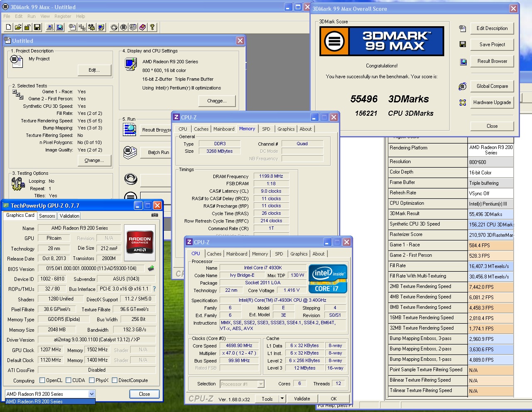Switch to Mainboard tab in CPU-Z CPU window
The height and width of the screenshot is (412, 532).
click(x=237, y=254)
